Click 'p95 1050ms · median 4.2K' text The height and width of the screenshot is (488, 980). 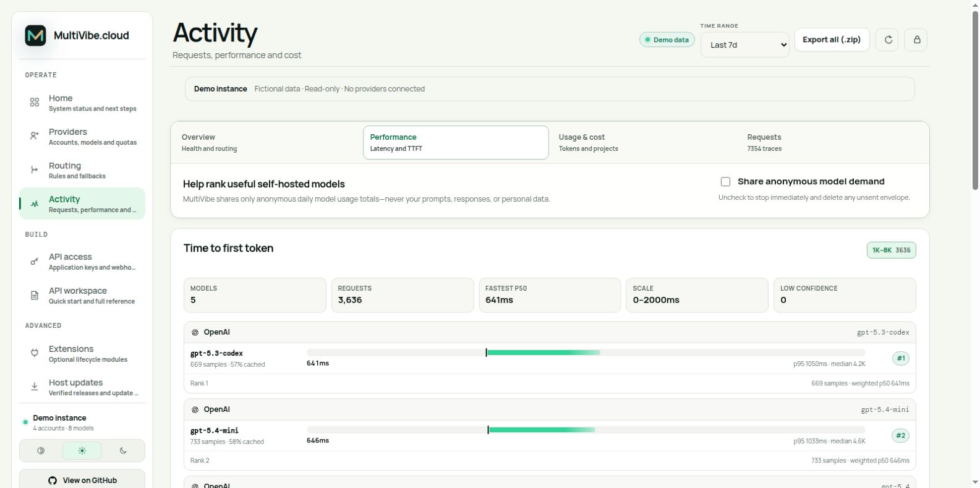pyautogui.click(x=829, y=364)
